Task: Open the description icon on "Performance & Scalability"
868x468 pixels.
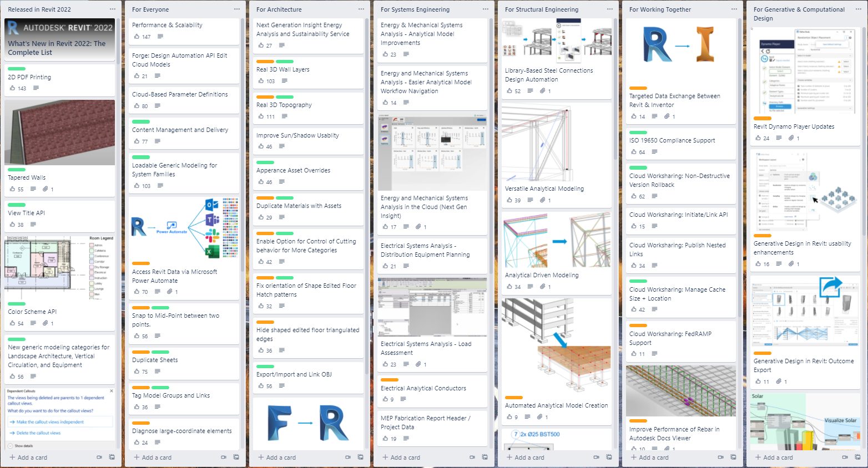Action: pyautogui.click(x=159, y=37)
